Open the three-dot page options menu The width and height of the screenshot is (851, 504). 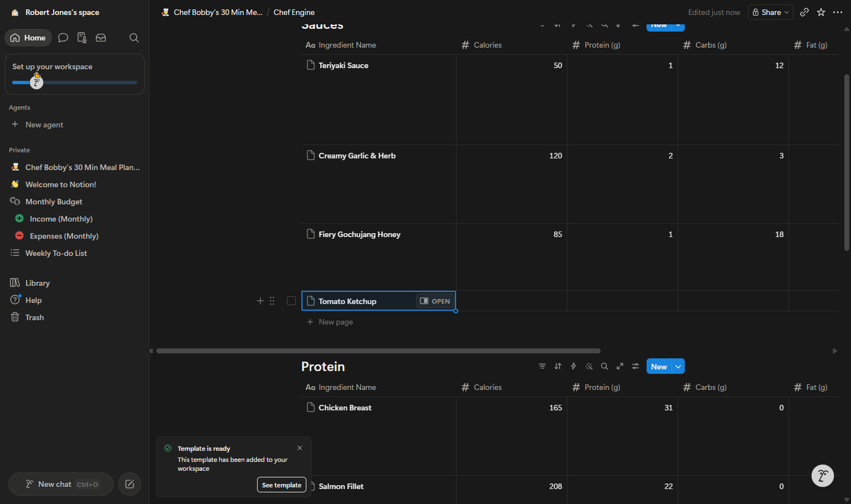838,12
